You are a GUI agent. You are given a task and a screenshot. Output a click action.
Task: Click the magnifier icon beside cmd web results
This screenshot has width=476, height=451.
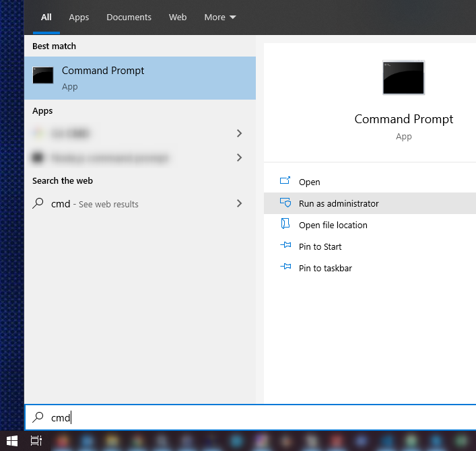38,204
